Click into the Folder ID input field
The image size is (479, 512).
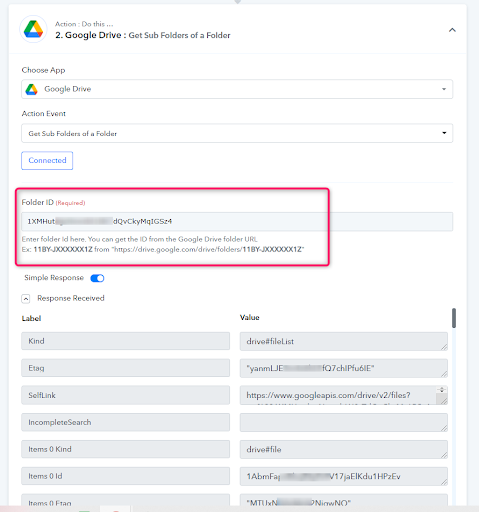point(237,221)
